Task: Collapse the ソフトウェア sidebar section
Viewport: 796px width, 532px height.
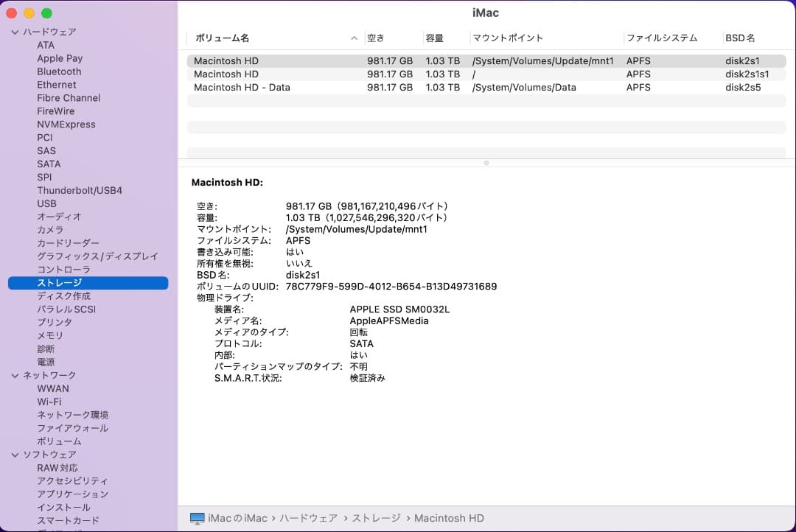Action: (15, 455)
